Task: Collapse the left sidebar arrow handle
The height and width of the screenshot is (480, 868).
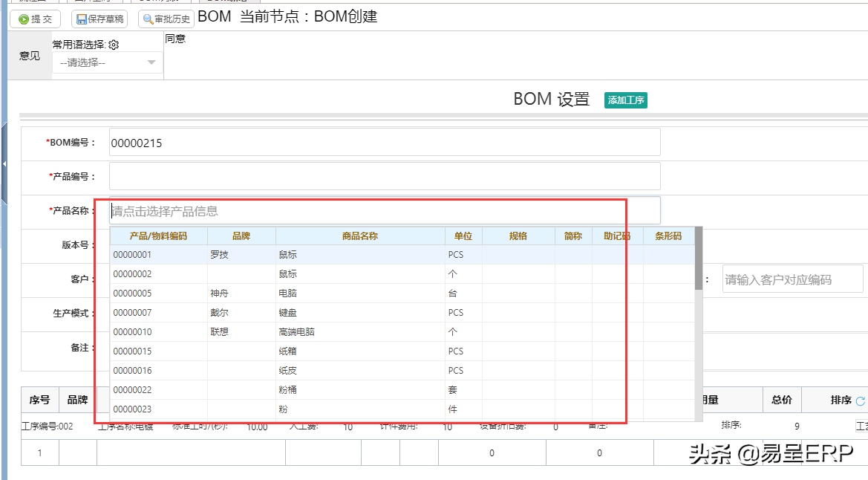Action: pos(4,164)
